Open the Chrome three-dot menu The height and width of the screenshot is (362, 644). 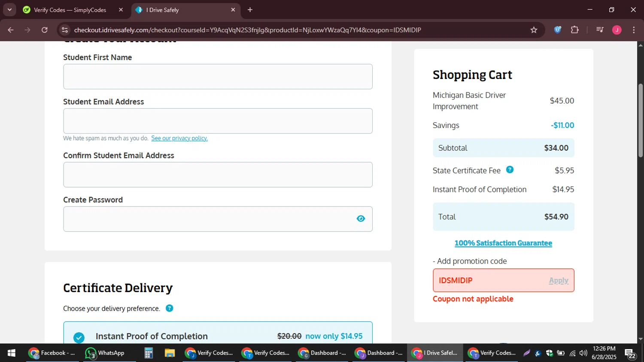point(634,30)
